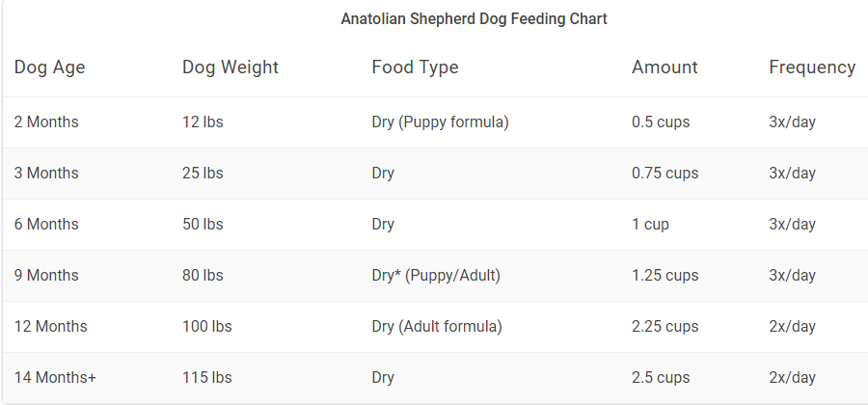Click the Dry (Adult formula) cell

[x=437, y=327]
